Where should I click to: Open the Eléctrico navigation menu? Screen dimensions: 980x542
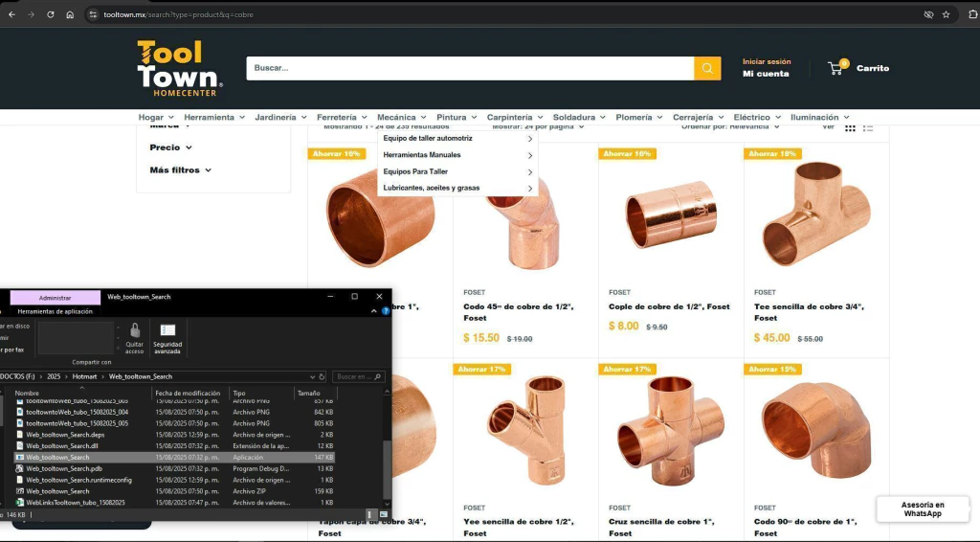pos(757,117)
